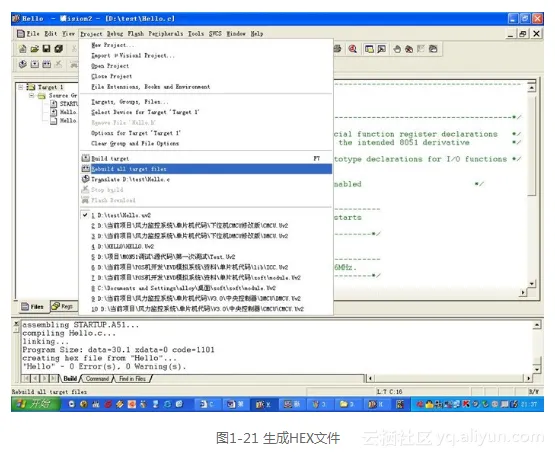Click the Build target menu icon

point(86,158)
